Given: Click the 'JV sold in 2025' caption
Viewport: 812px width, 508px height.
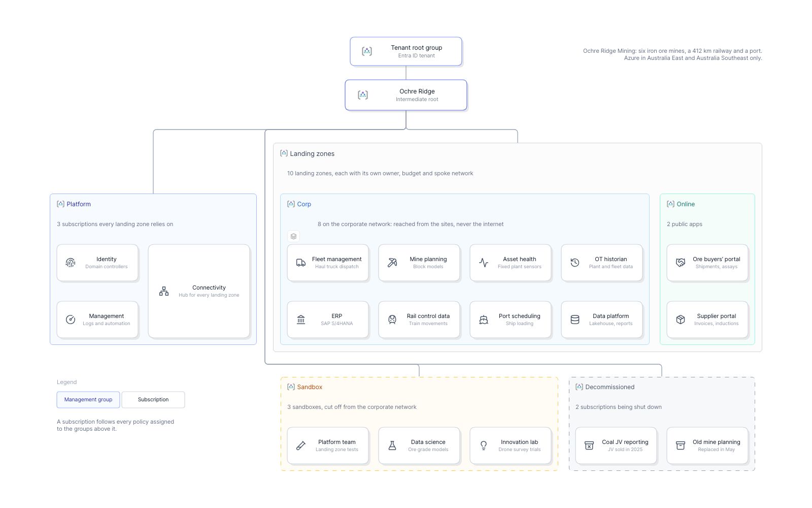Looking at the screenshot, I should pyautogui.click(x=625, y=450).
